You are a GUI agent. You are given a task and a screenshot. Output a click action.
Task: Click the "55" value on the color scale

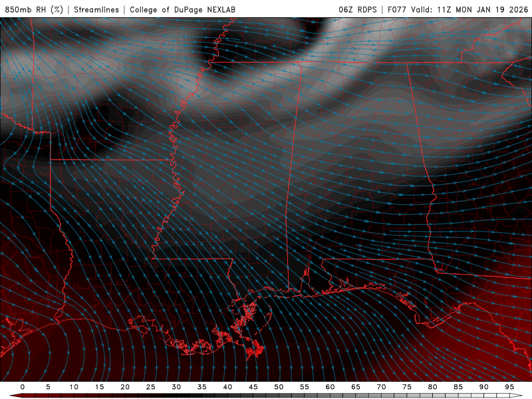coord(305,387)
